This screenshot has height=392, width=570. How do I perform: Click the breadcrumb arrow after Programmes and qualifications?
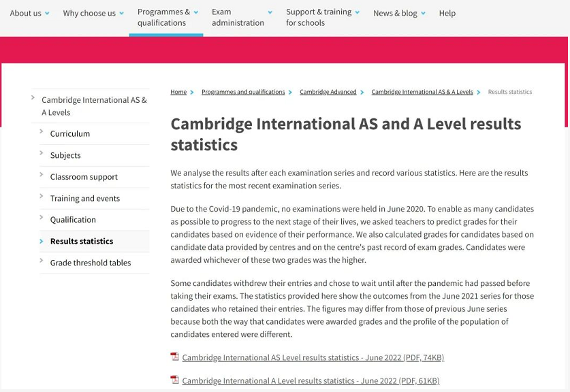coord(290,93)
